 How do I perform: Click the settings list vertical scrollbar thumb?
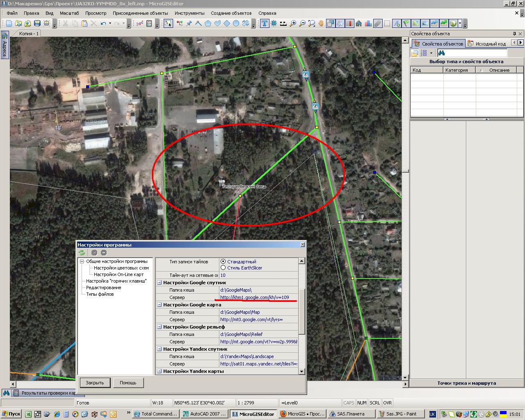tap(302, 312)
